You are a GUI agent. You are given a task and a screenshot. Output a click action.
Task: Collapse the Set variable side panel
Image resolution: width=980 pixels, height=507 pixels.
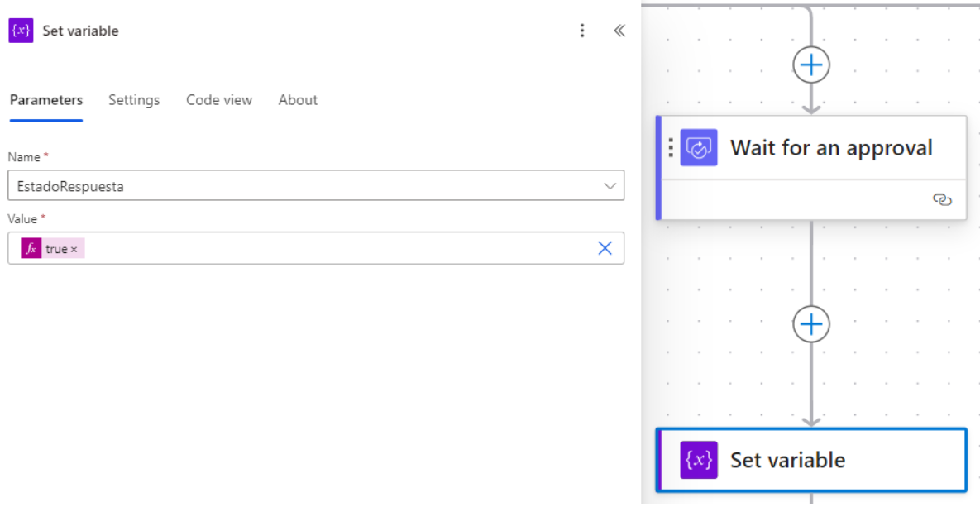coord(619,31)
